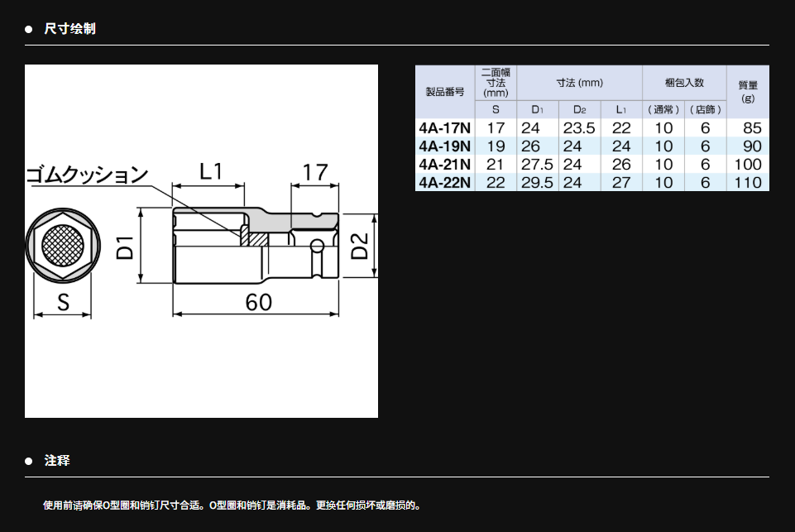Screen dimensions: 795x532
Task: Select the 尺寸绘制 section heading
Action: pos(69,29)
